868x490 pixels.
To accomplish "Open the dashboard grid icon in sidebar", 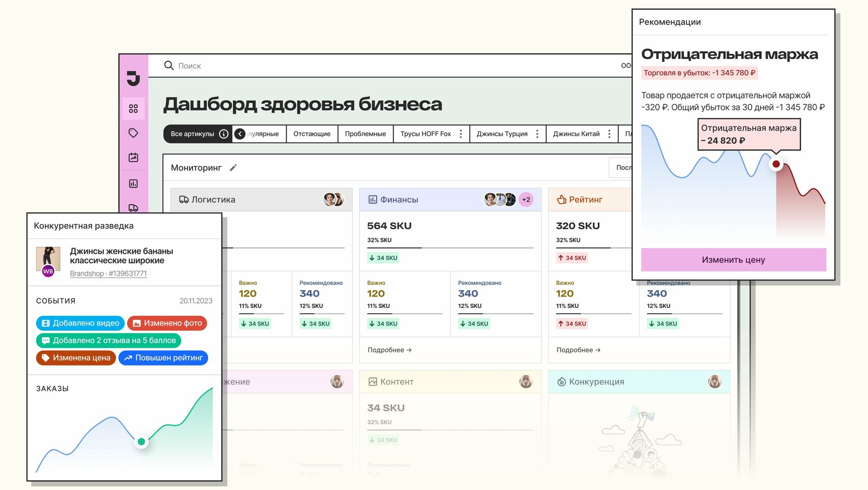I will 133,109.
